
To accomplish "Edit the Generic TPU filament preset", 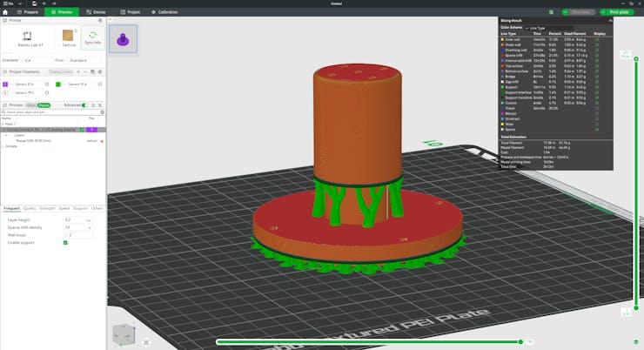I will click(47, 93).
